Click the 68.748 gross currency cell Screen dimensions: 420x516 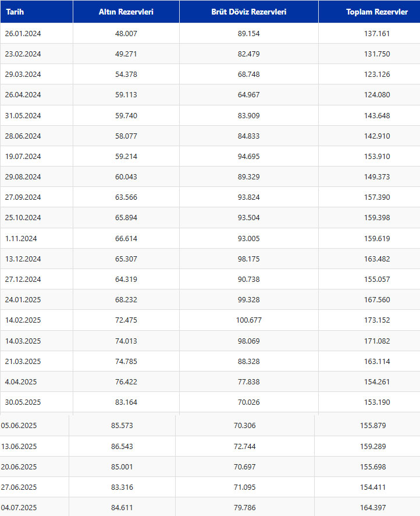coord(249,74)
